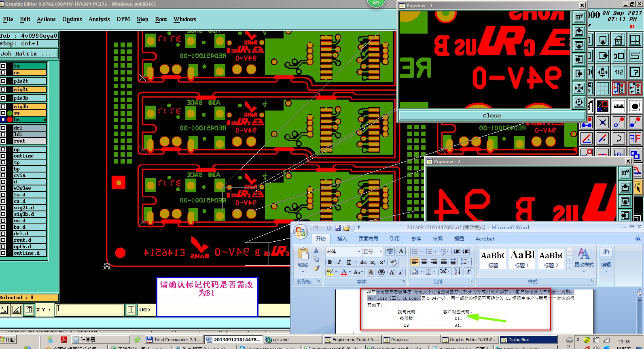Screen dimensions: 644x349
Task: Toggle checkbox for drl layer
Action: [x=3, y=128]
